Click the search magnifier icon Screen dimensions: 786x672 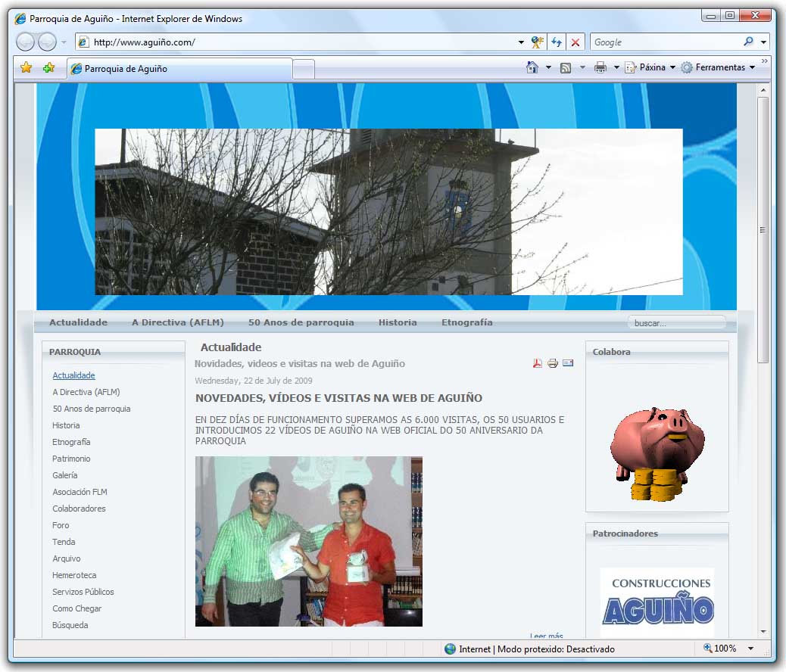coord(748,42)
